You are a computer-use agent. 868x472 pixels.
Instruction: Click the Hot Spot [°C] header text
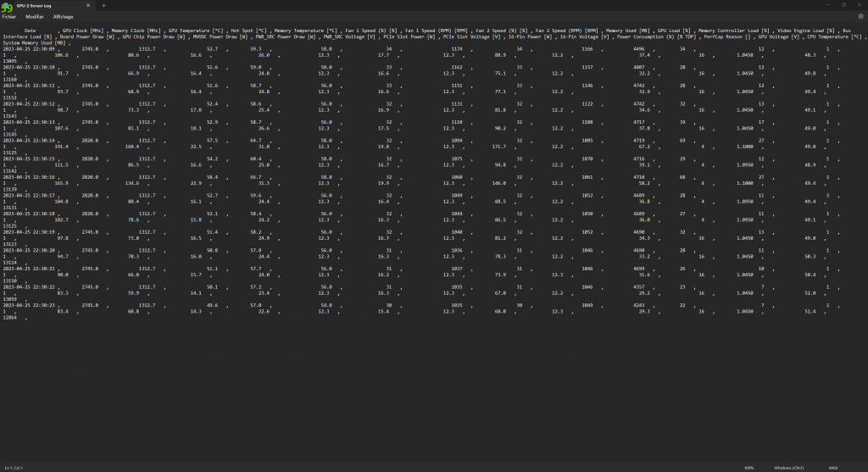point(248,31)
